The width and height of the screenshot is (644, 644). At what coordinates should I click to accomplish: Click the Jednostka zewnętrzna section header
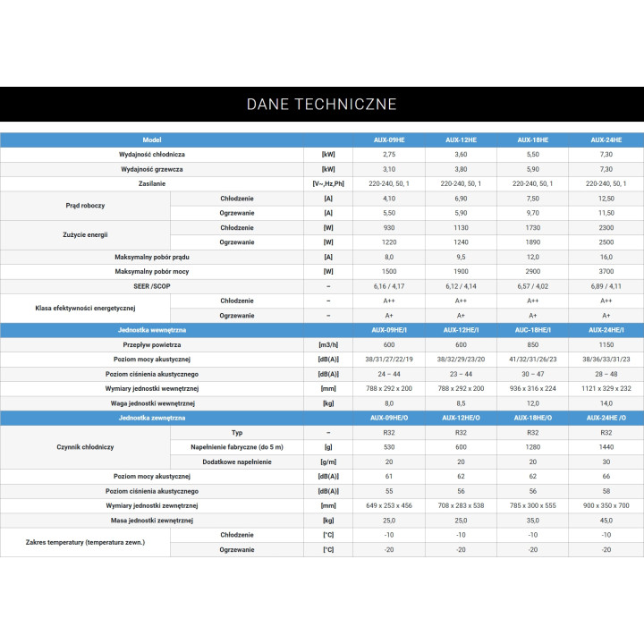pos(152,418)
